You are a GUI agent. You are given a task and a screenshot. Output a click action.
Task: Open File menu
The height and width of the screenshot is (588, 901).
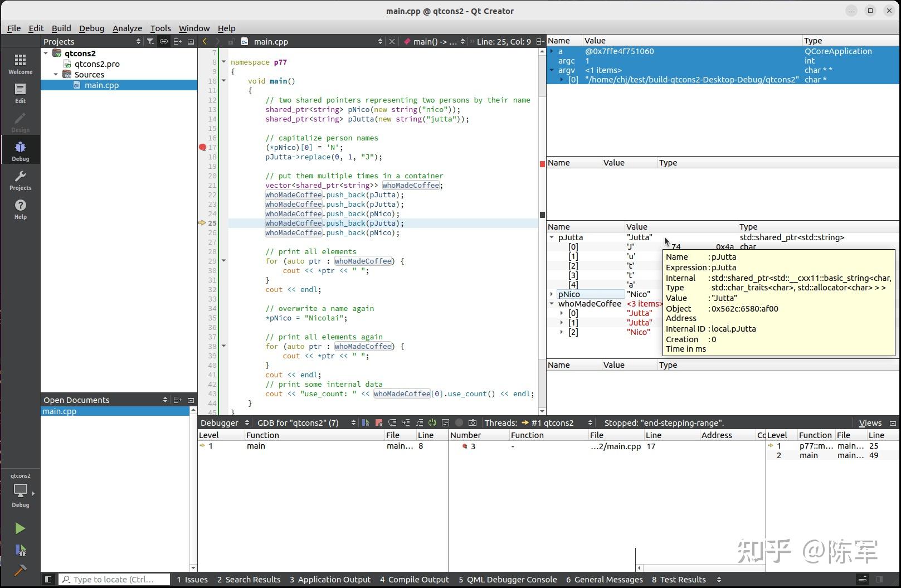click(14, 28)
